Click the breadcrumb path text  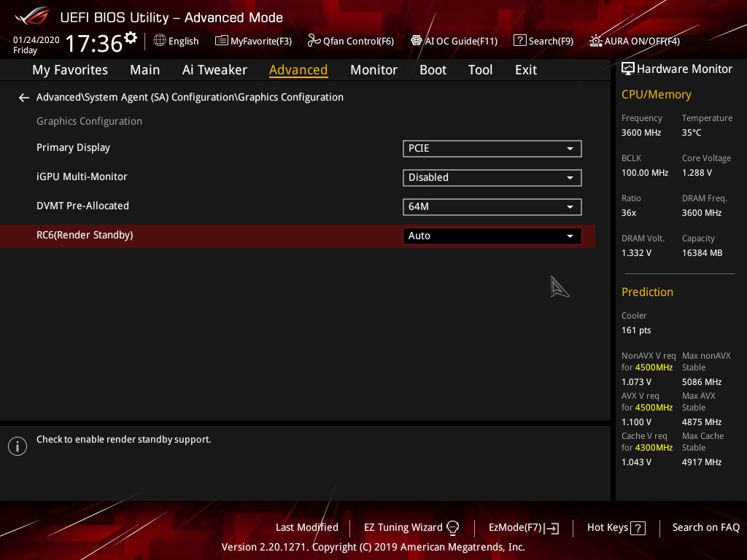[x=190, y=97]
